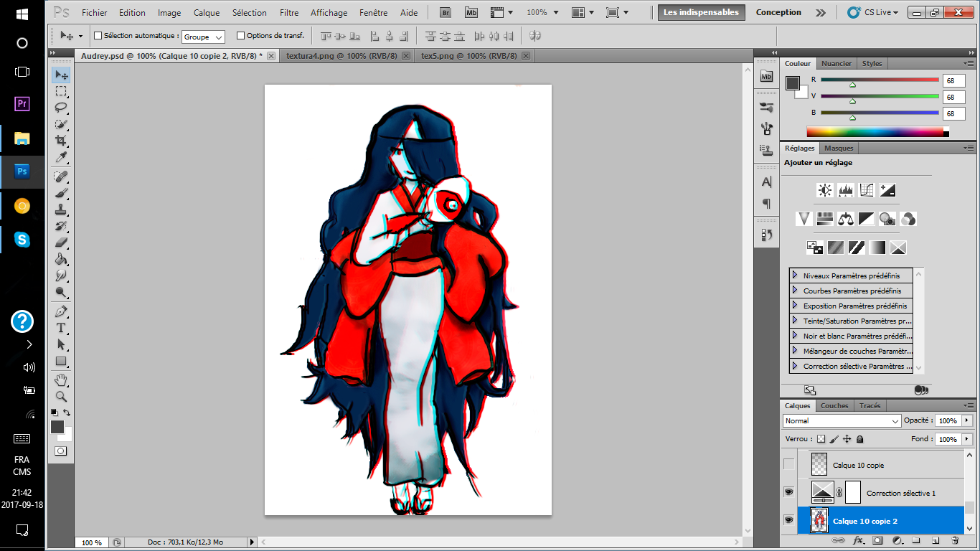Create a new layer group

pyautogui.click(x=916, y=540)
